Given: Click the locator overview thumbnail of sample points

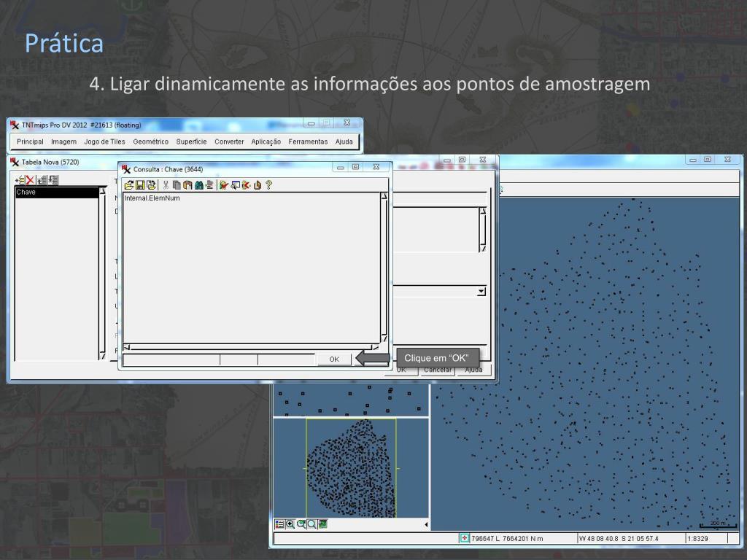Looking at the screenshot, I should (351, 468).
